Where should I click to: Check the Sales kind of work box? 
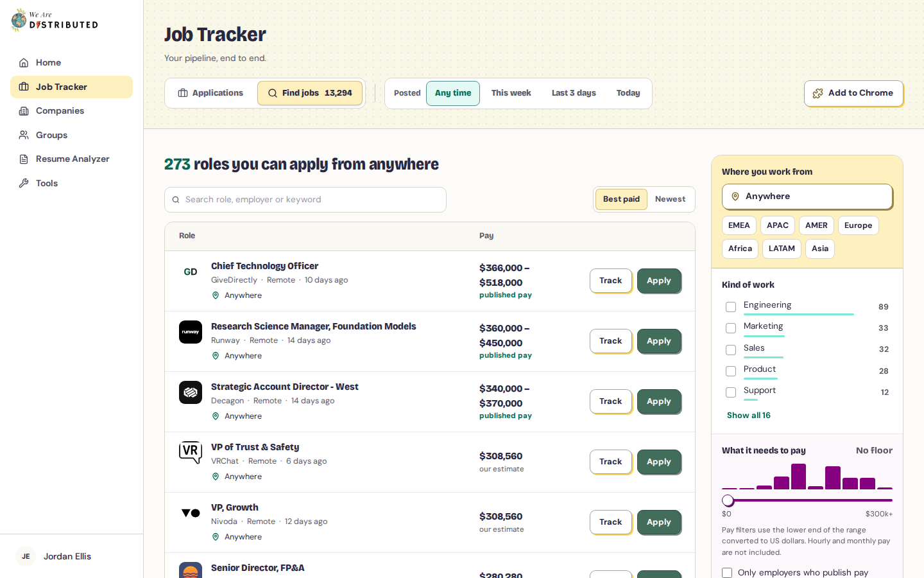(731, 350)
